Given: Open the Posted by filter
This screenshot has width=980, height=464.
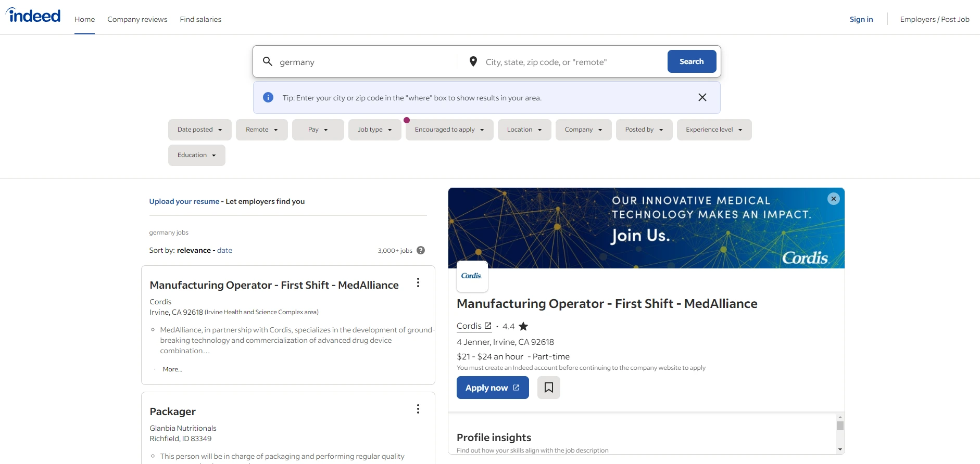Looking at the screenshot, I should point(645,130).
